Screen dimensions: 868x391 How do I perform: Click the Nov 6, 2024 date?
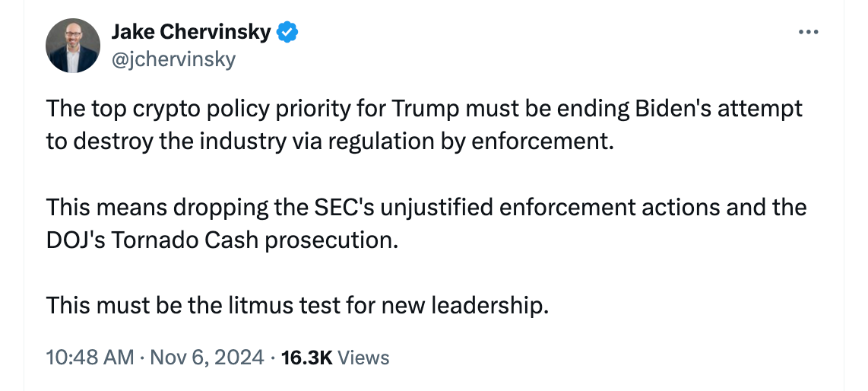[x=206, y=358]
